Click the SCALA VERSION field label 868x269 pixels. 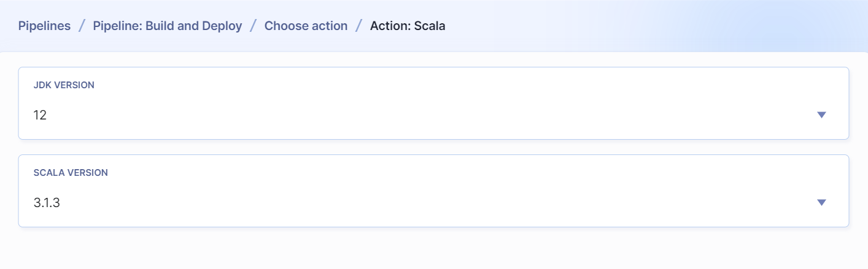click(71, 173)
